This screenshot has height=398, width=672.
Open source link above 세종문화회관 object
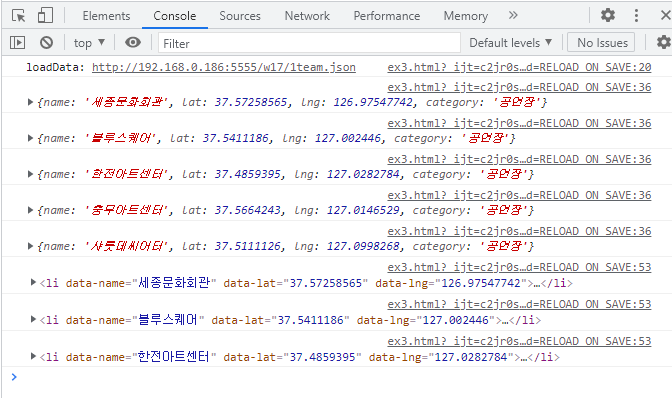click(519, 87)
